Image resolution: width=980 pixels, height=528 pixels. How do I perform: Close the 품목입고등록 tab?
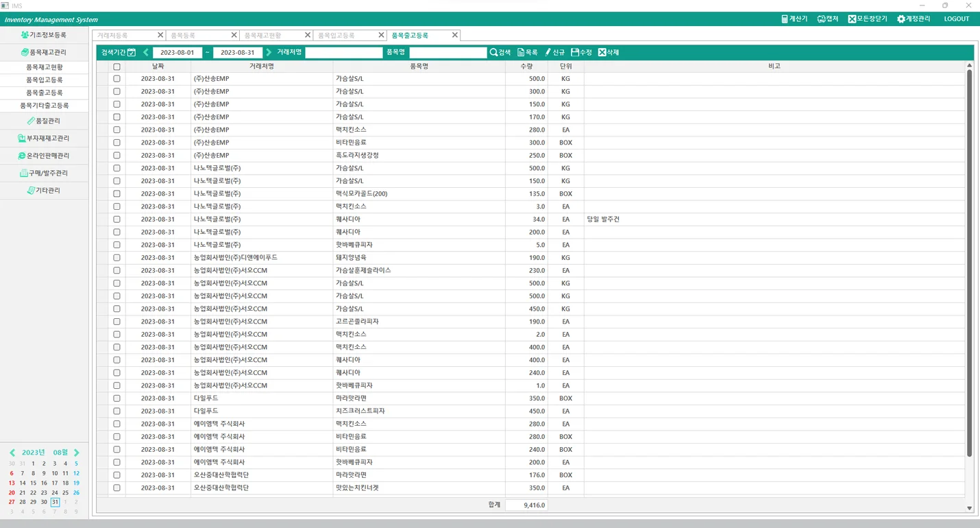tap(381, 35)
